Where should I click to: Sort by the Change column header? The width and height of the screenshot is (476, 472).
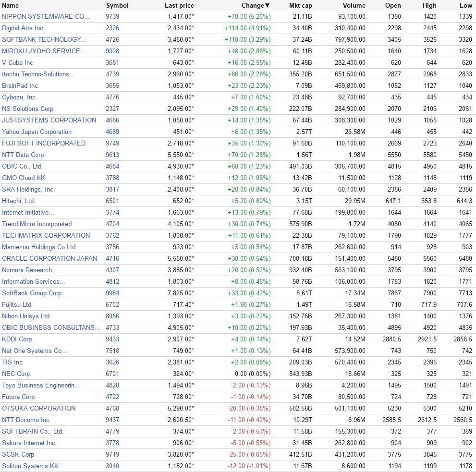[256, 5]
